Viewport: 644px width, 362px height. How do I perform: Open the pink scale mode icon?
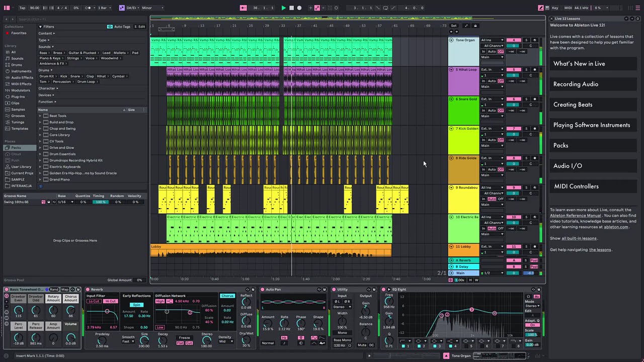(122, 8)
